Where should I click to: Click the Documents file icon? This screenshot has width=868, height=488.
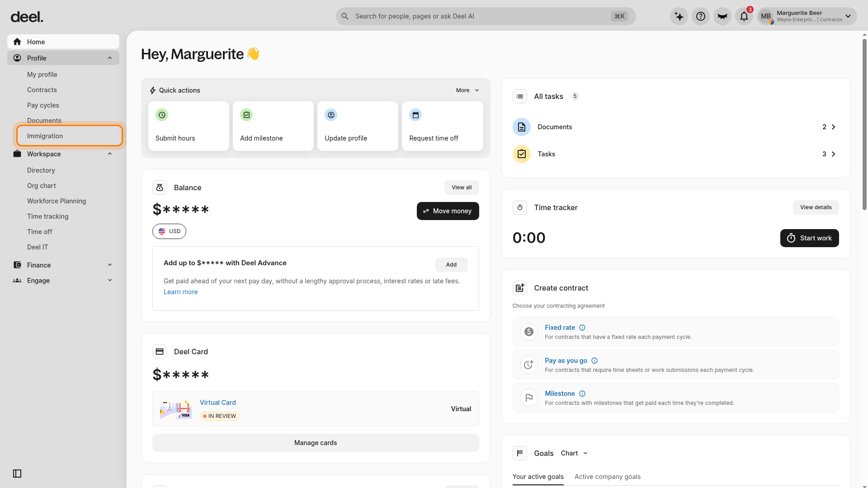tap(522, 127)
